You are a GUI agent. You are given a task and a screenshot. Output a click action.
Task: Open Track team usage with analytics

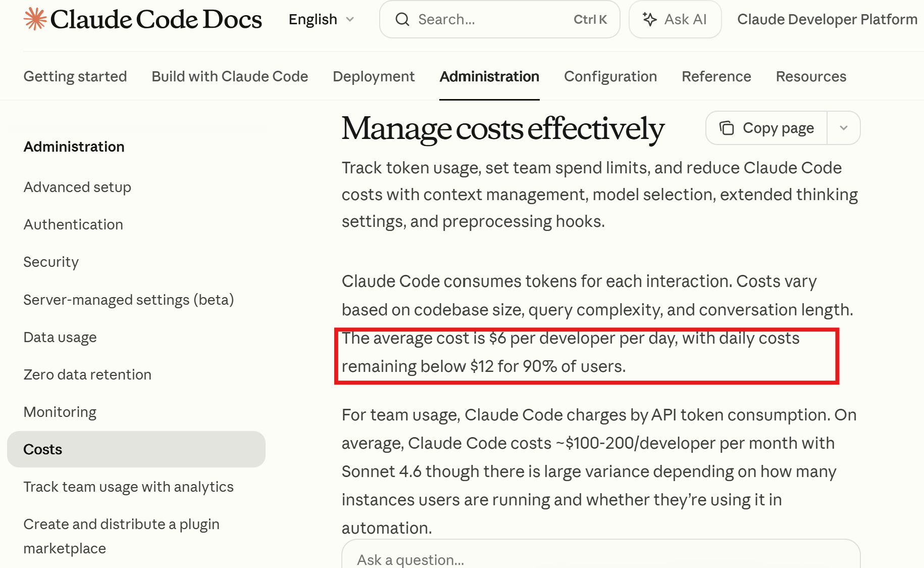[128, 487]
